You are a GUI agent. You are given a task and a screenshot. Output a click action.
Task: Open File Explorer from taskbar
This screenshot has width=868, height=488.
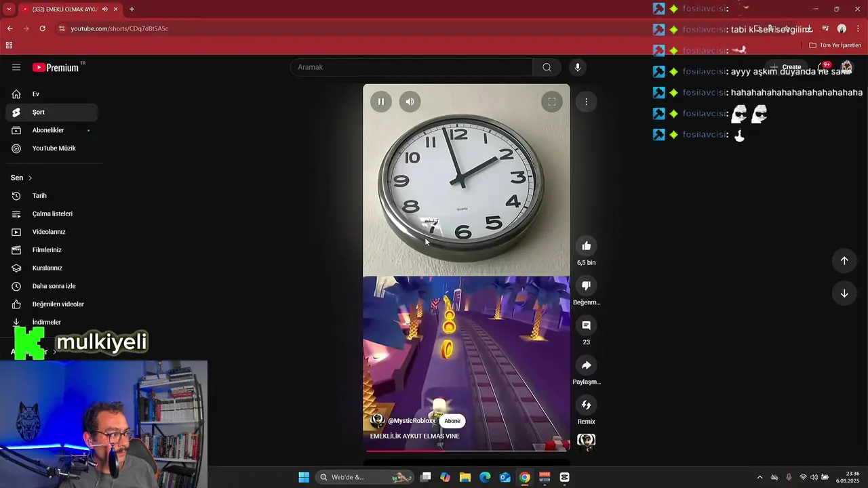tap(465, 477)
